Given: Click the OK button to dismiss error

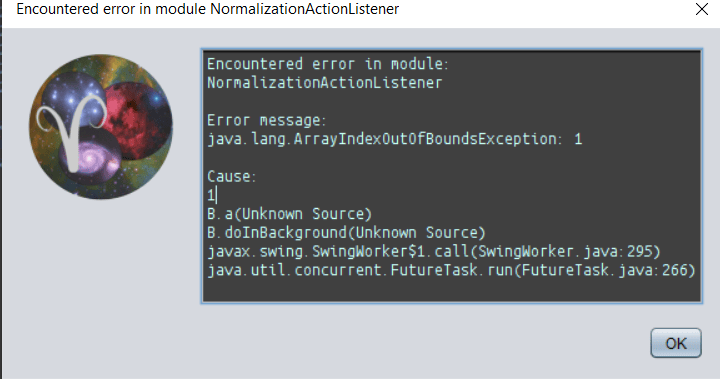Looking at the screenshot, I should (x=675, y=343).
